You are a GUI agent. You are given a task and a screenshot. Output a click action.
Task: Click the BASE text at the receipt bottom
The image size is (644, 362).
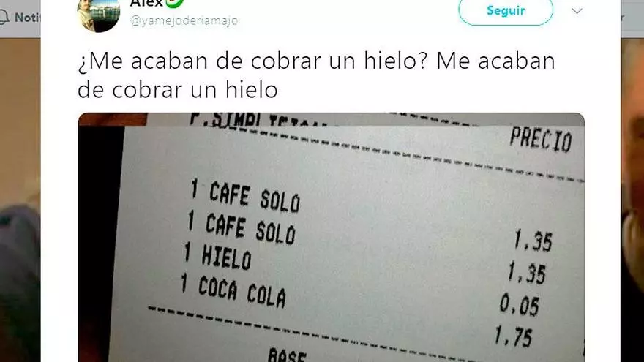(287, 355)
